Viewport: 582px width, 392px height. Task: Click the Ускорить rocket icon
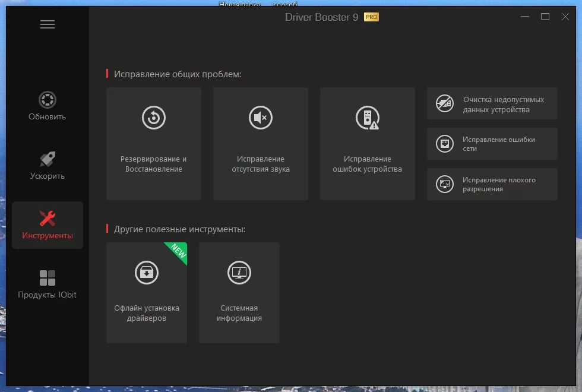(48, 159)
